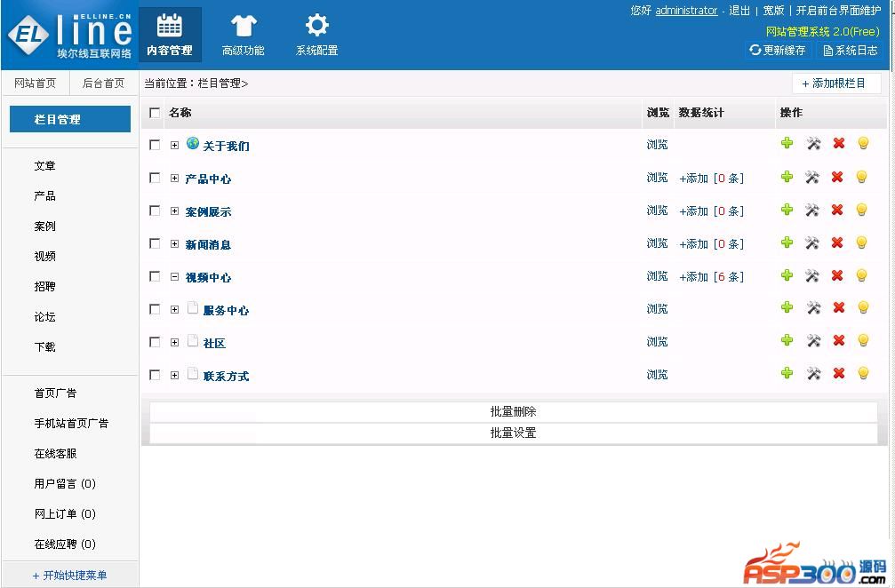Viewport: 895px width, 588px height.
Task: Check the 产品中心 row checkbox
Action: click(x=155, y=178)
